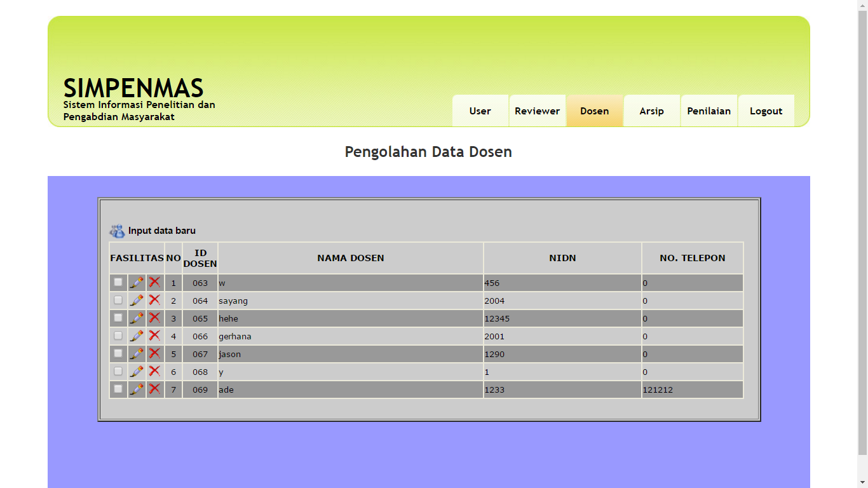Click the Input data baru link
Image resolution: width=868 pixels, height=488 pixels.
point(162,231)
